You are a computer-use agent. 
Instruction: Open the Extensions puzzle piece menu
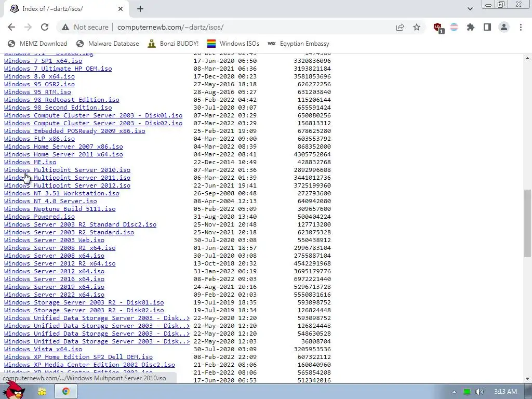[471, 27]
